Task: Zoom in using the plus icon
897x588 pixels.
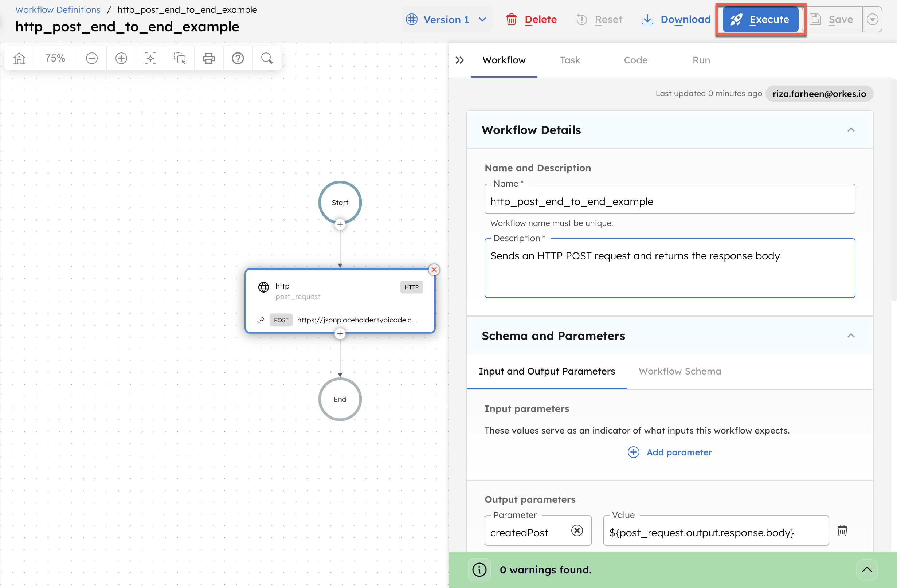Action: [x=121, y=58]
